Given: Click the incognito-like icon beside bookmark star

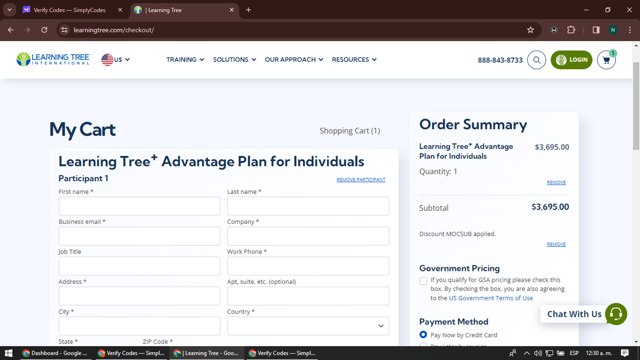Looking at the screenshot, I should 553,30.
